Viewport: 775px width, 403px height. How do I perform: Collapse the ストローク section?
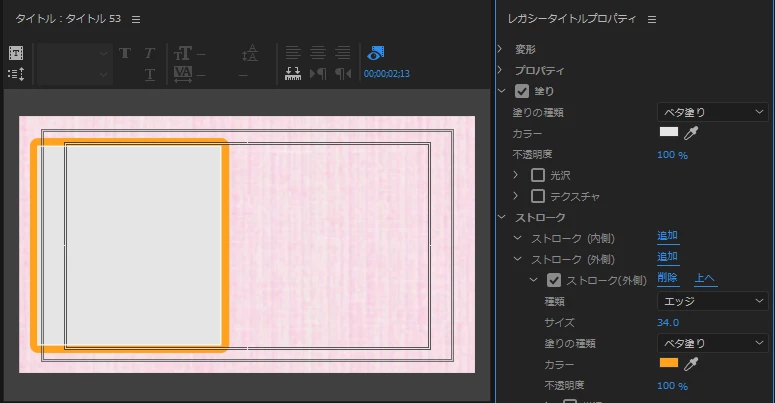point(502,217)
